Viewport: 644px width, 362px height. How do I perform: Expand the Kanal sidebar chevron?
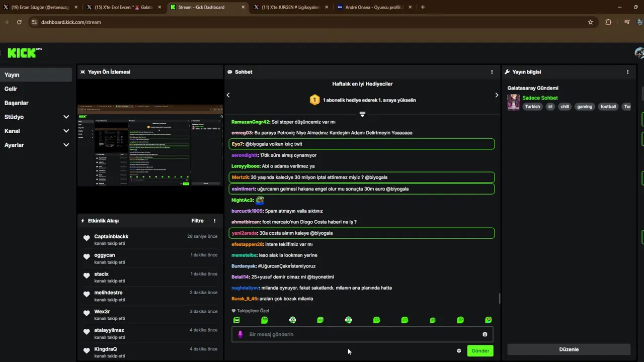point(66,131)
